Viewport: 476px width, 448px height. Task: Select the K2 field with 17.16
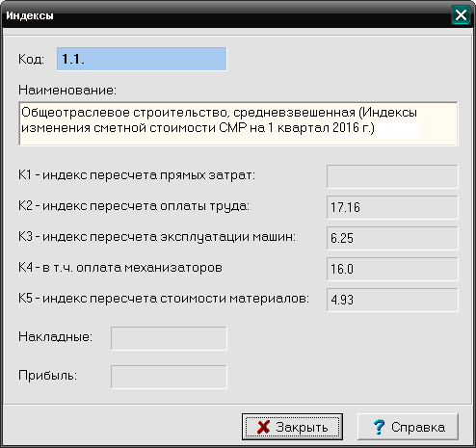click(x=392, y=207)
